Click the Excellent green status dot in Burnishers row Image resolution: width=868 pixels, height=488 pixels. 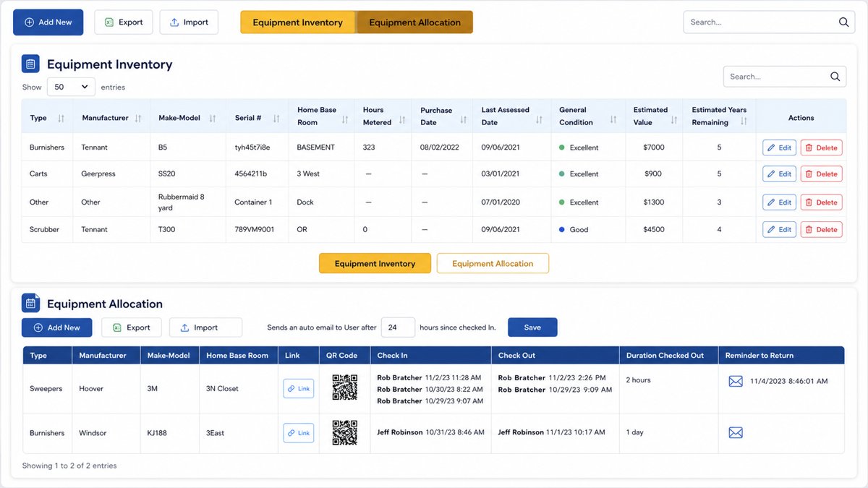(x=562, y=147)
